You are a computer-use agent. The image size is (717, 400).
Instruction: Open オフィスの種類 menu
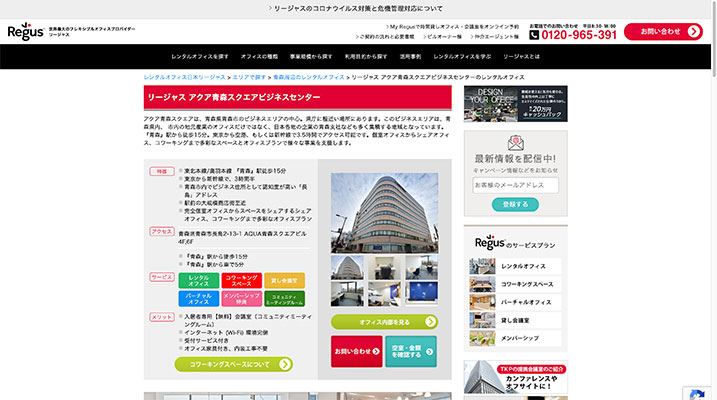259,57
